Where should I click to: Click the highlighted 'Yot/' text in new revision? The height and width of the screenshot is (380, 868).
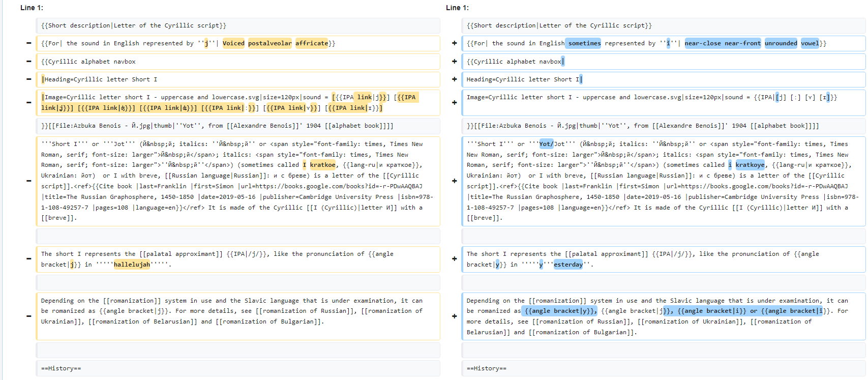pyautogui.click(x=547, y=144)
